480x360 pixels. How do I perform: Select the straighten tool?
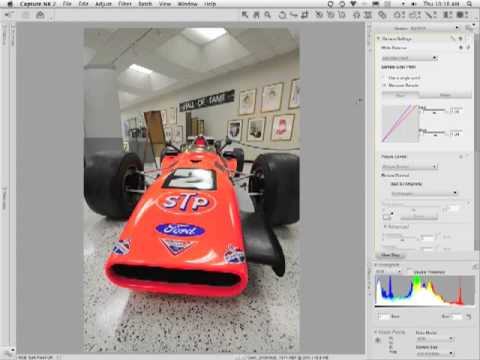tap(293, 15)
